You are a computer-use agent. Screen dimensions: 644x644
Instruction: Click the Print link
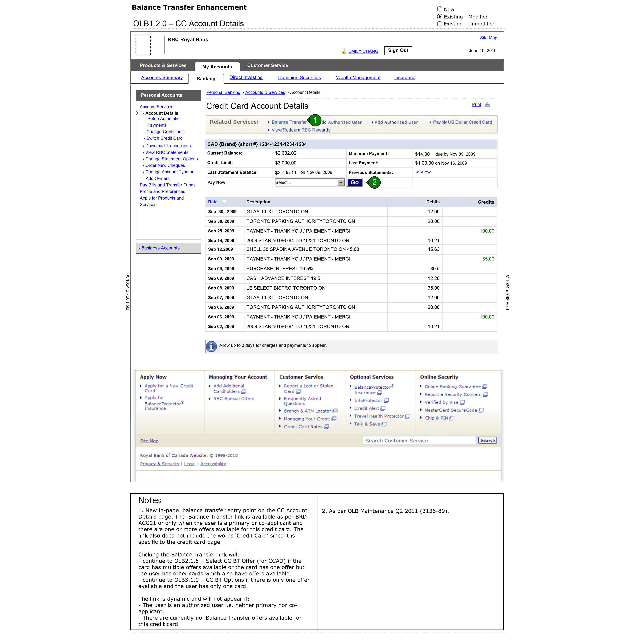(476, 105)
